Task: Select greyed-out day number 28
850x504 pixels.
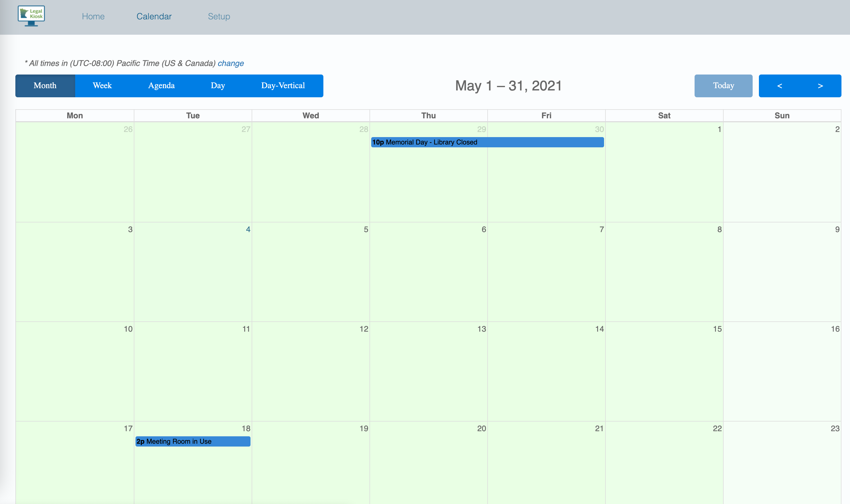Action: tap(364, 129)
